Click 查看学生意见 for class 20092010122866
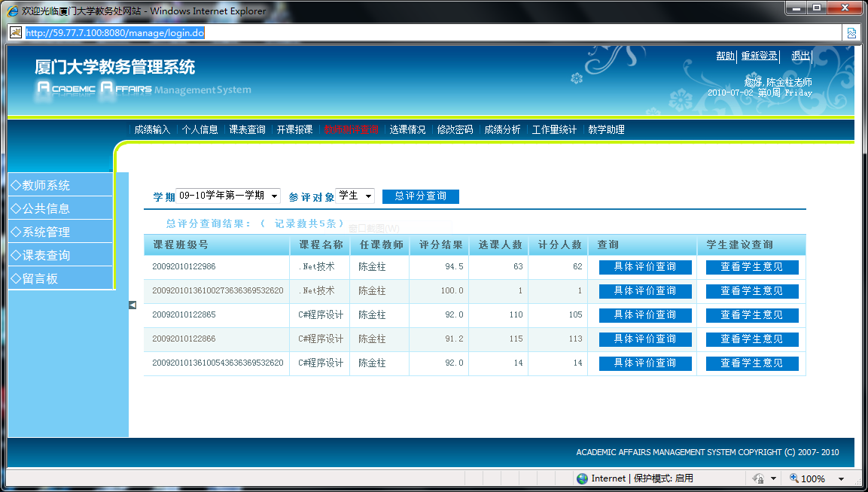Image resolution: width=868 pixels, height=492 pixels. tap(751, 339)
